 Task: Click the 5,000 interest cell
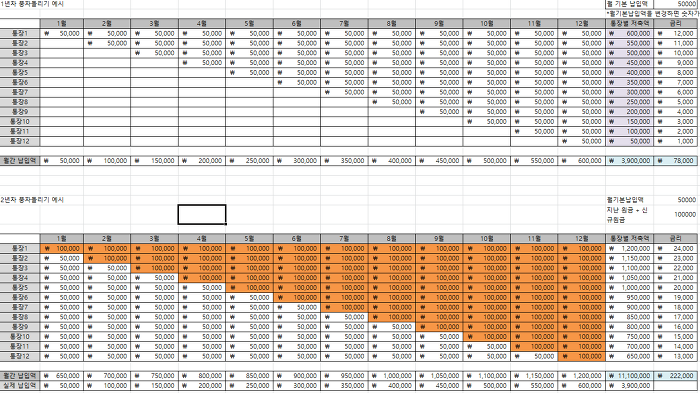pyautogui.click(x=675, y=102)
